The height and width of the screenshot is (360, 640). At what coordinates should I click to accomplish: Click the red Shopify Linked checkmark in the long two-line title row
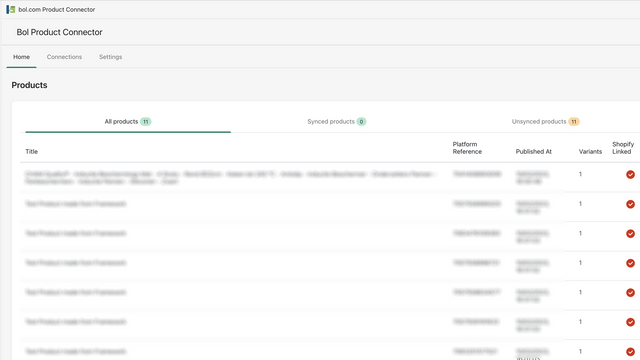[x=630, y=175]
